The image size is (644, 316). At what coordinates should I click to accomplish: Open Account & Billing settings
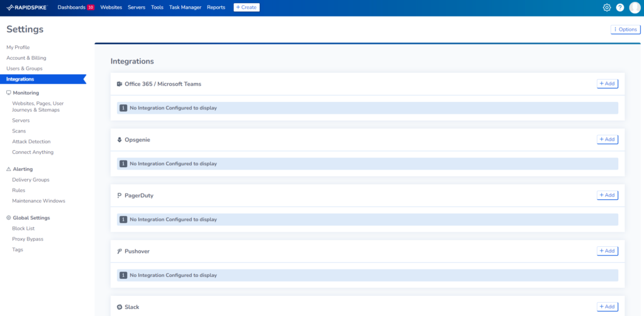click(26, 58)
